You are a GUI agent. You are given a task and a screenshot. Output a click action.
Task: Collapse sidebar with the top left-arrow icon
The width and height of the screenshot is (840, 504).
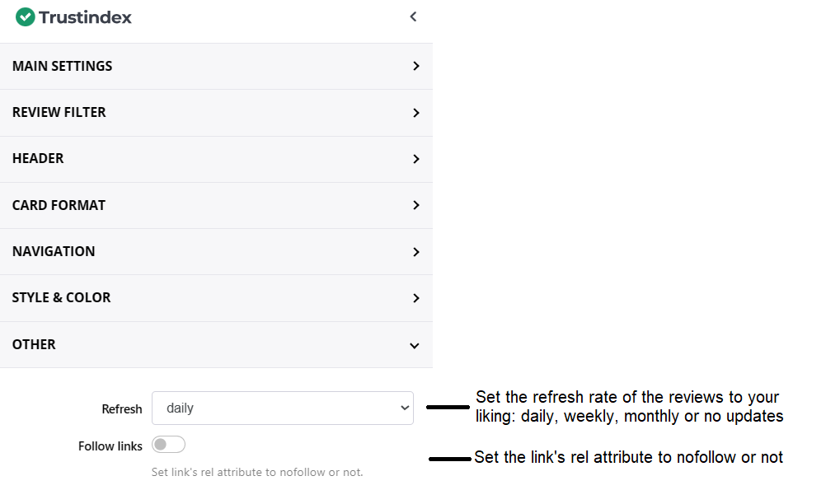[414, 16]
